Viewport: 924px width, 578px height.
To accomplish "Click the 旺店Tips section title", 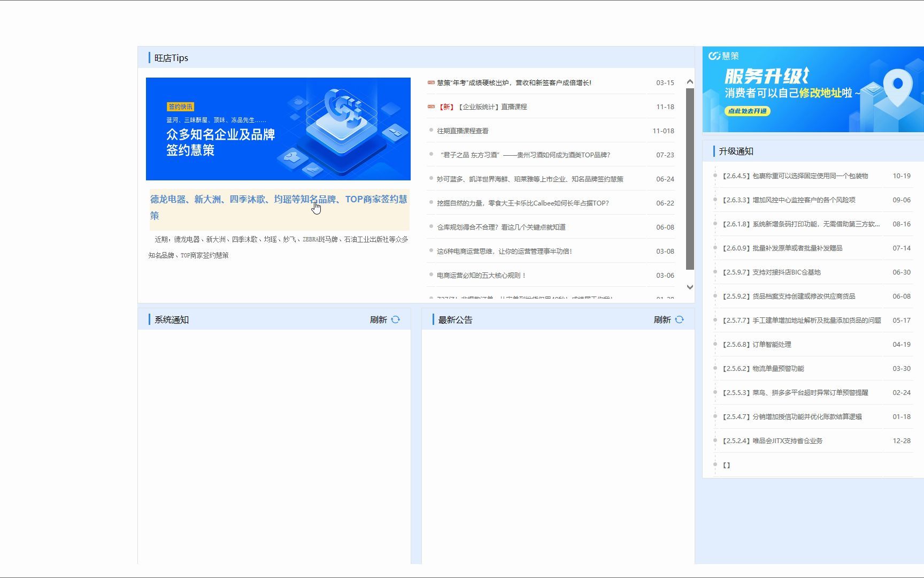I will tap(171, 58).
